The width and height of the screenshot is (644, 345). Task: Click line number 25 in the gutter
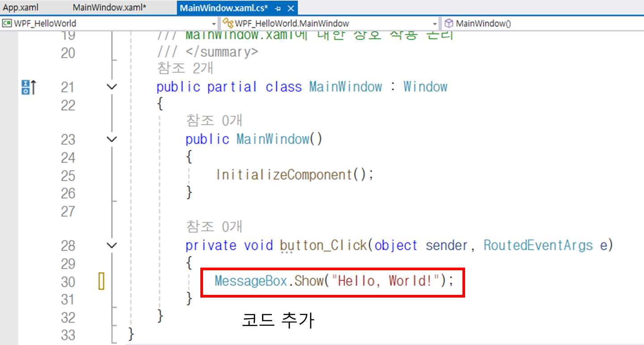[x=68, y=175]
